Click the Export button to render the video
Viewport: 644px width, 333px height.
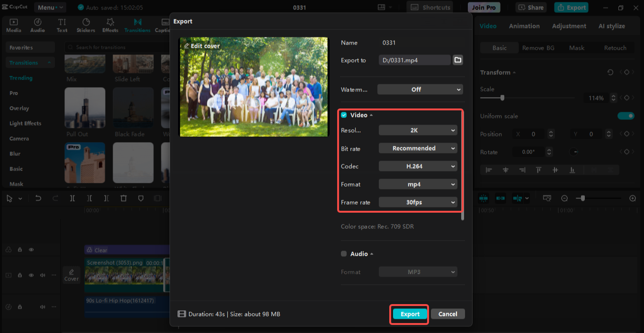point(409,314)
